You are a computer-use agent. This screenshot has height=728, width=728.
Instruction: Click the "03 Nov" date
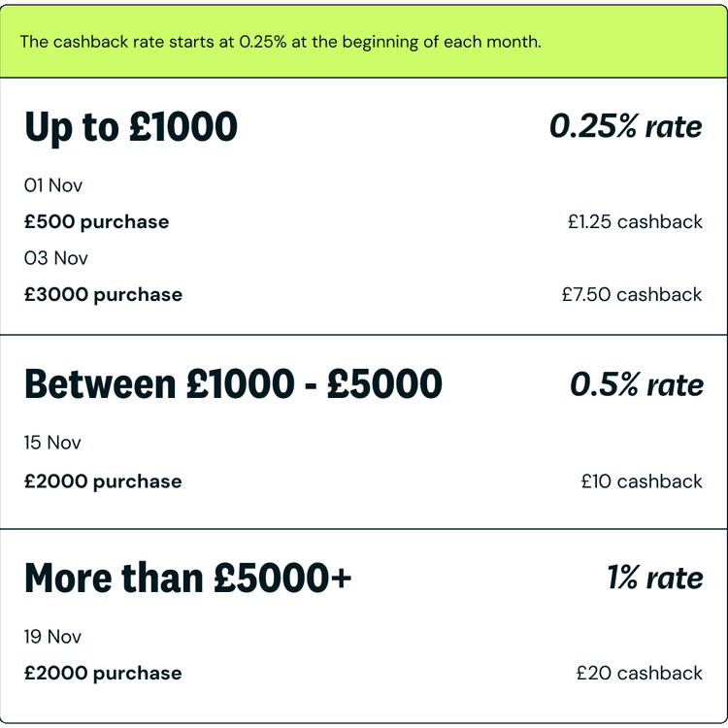pyautogui.click(x=56, y=258)
